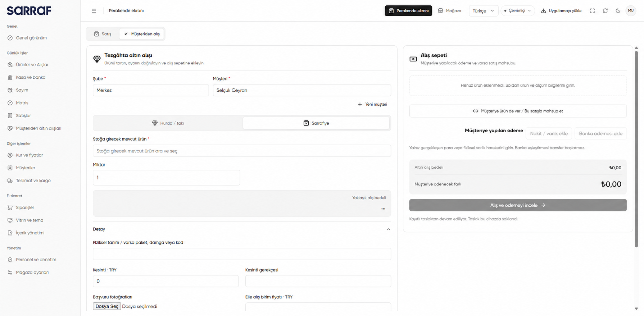Focus Kesinti gerekçesi field
Viewport: 644px width, 316px height.
318,281
